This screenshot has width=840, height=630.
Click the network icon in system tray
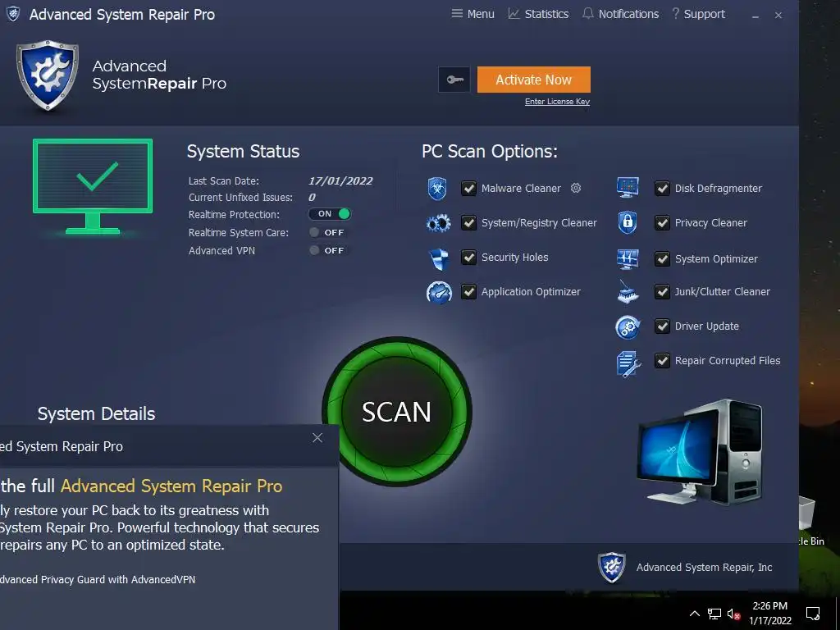(x=714, y=614)
